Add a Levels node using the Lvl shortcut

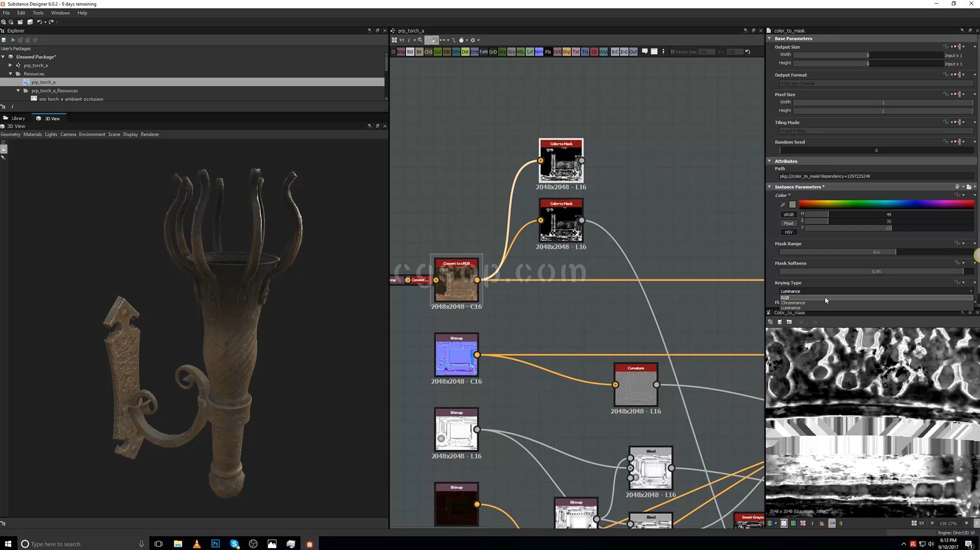point(529,52)
